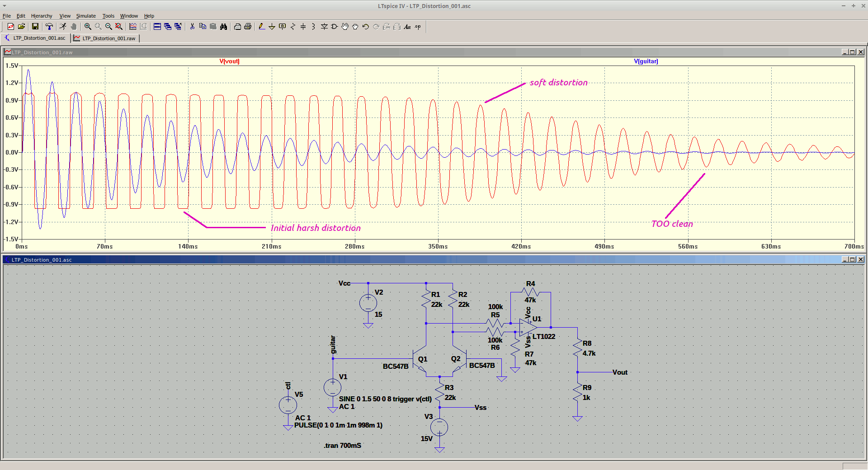Image resolution: width=868 pixels, height=470 pixels.
Task: Click the New Schematic toolbar icon
Action: pyautogui.click(x=11, y=27)
